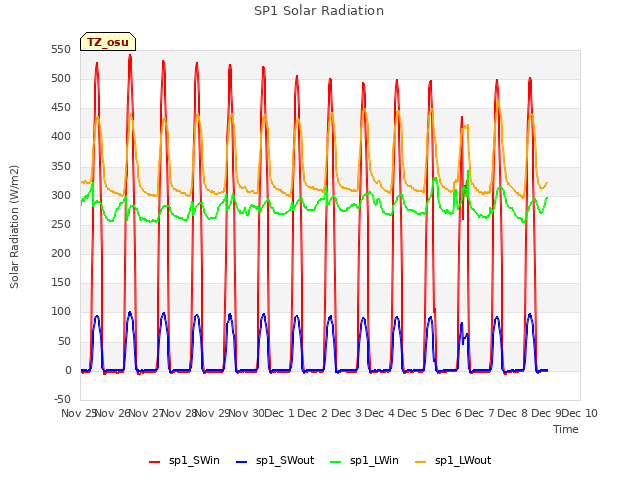Click the Dec 2 x-axis tick label

313,413
